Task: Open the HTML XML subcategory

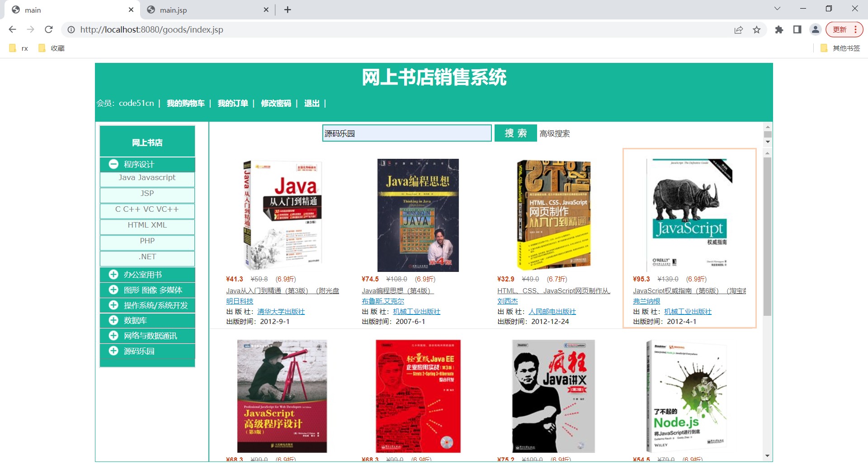Action: pyautogui.click(x=147, y=225)
